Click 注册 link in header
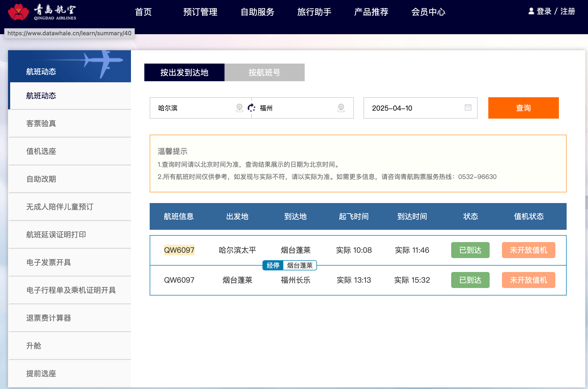 pos(567,11)
